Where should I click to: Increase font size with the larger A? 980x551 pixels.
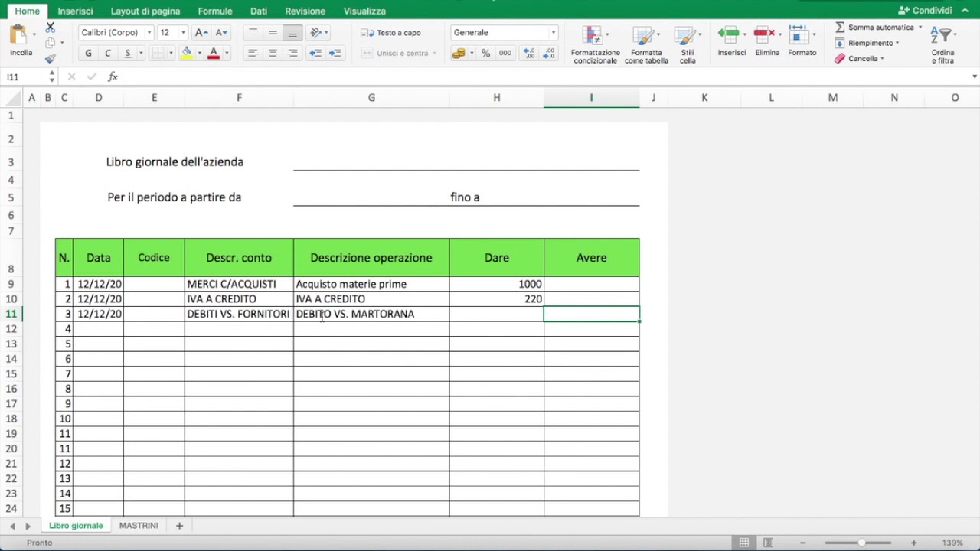click(201, 33)
